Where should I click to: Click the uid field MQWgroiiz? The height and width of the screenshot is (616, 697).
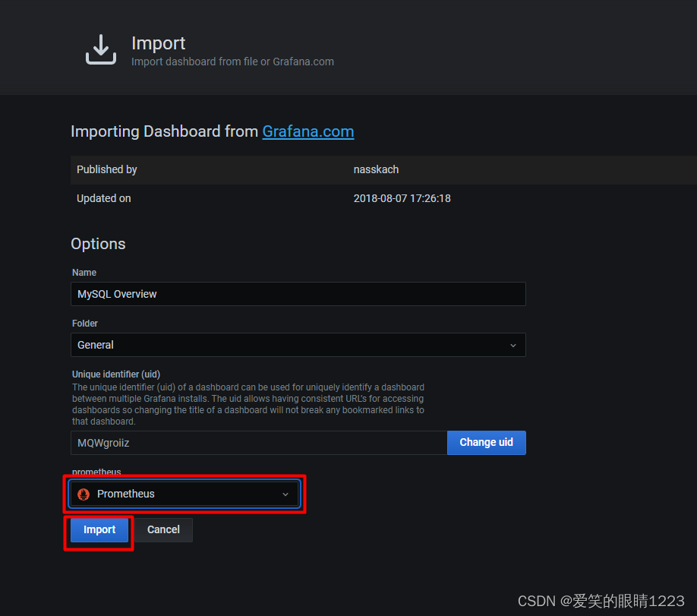click(259, 443)
